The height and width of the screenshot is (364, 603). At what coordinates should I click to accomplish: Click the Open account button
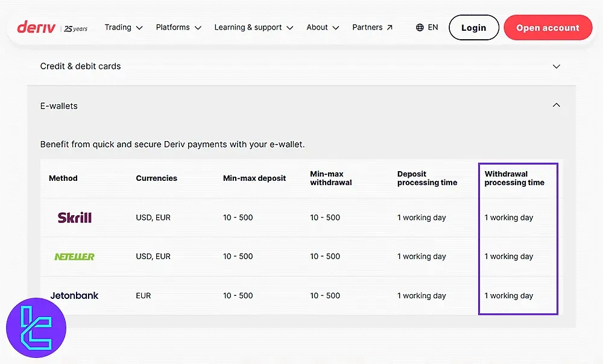[548, 27]
